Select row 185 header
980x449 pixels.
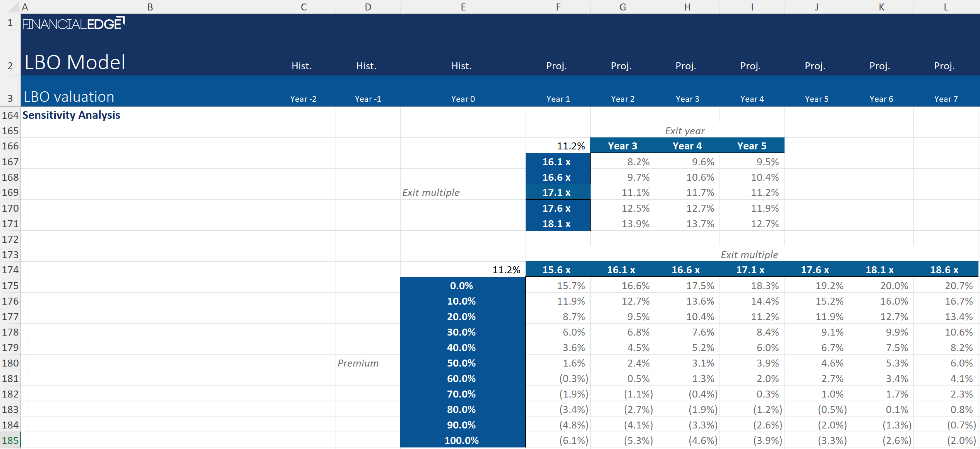pyautogui.click(x=10, y=440)
